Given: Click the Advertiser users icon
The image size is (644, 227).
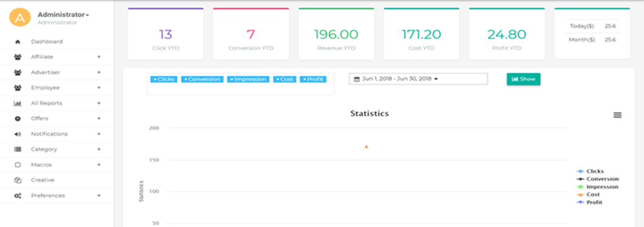Looking at the screenshot, I should tap(17, 73).
